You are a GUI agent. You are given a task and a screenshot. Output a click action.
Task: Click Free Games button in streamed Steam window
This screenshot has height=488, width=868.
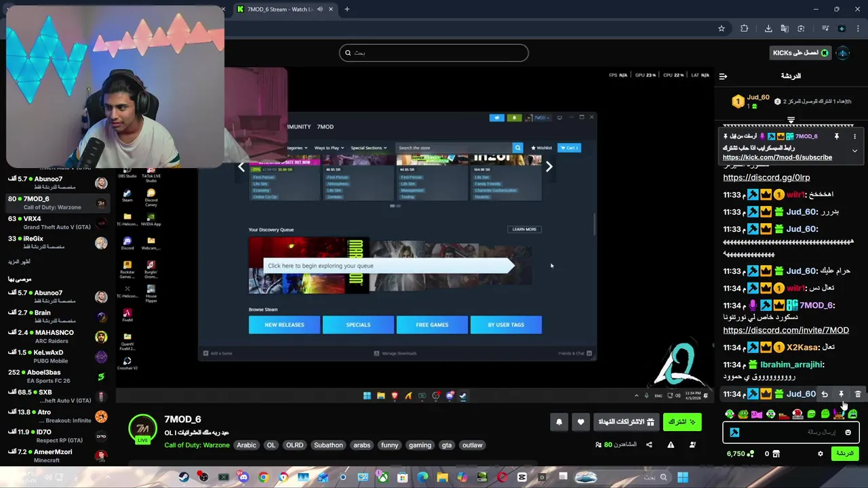432,325
